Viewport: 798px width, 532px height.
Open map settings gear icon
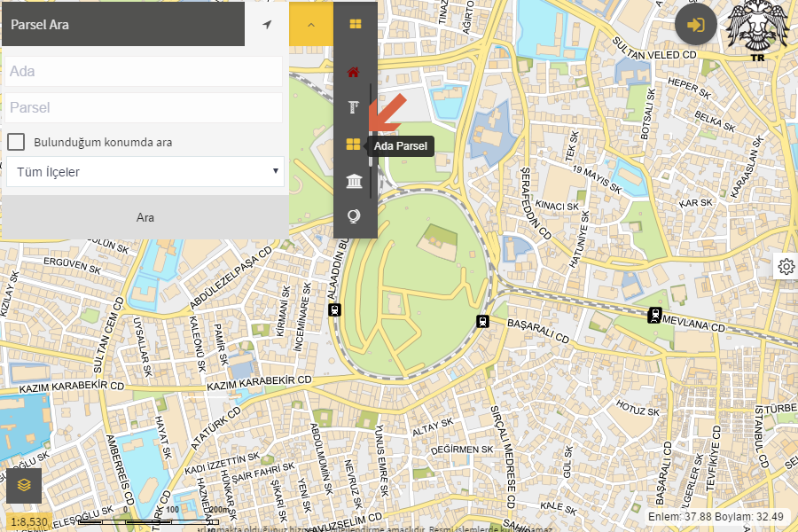(x=786, y=266)
